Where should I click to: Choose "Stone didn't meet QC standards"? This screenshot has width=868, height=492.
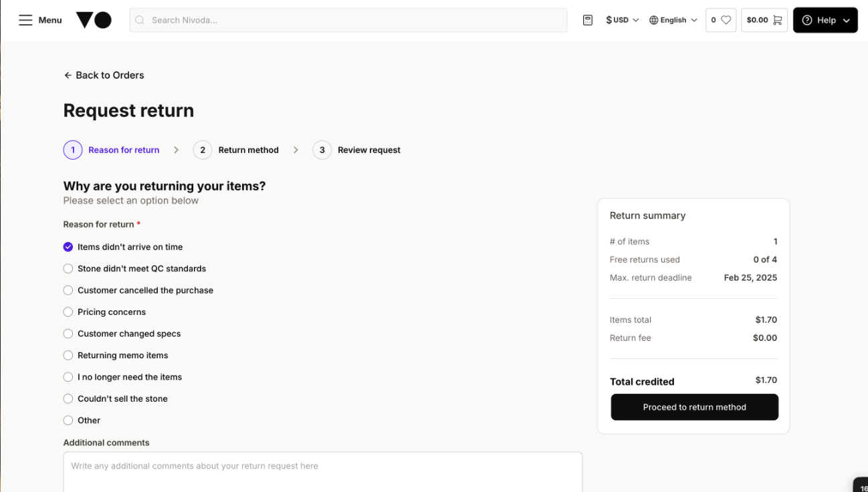click(x=134, y=269)
